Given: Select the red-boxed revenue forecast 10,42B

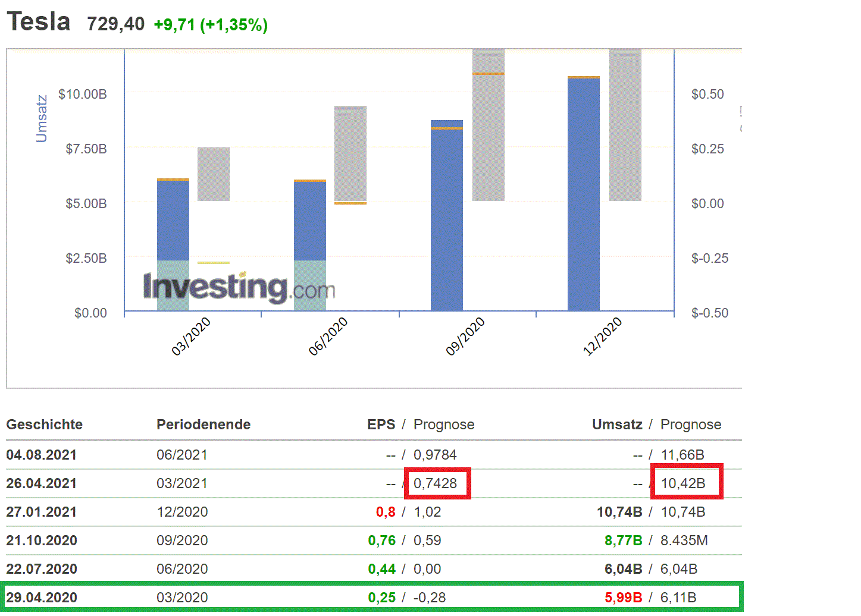Looking at the screenshot, I should coord(686,483).
